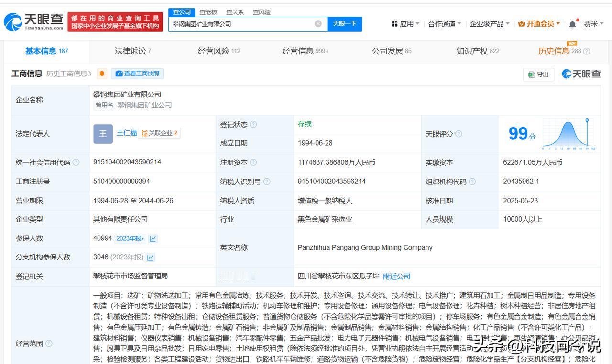Select the 存续 registration status
Screen dimensions: 612x364
point(305,124)
